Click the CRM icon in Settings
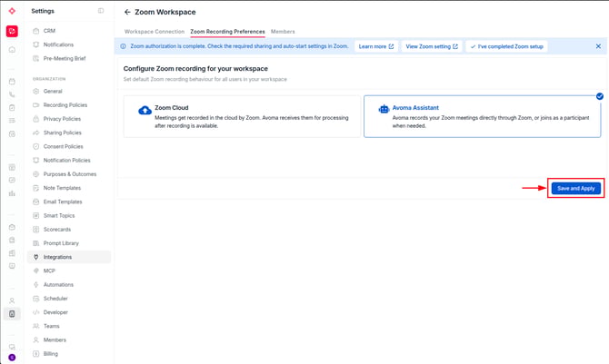The height and width of the screenshot is (364, 609). 36,31
